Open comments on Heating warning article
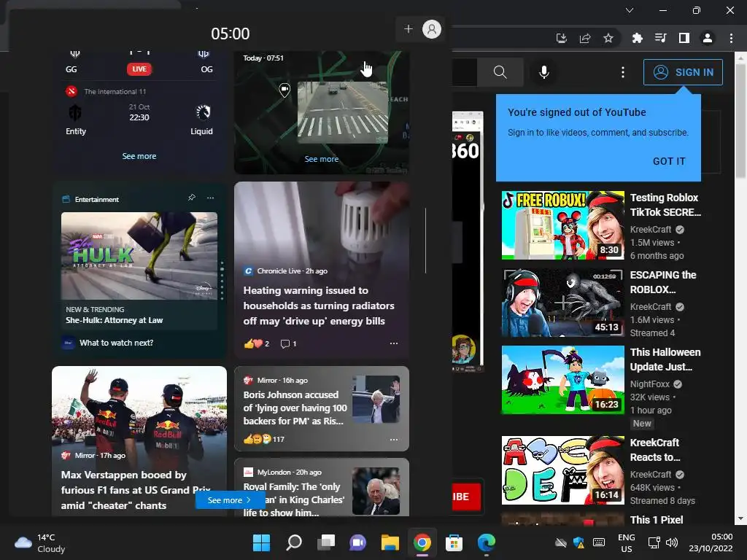Screen dimensions: 747x560 click(288, 343)
